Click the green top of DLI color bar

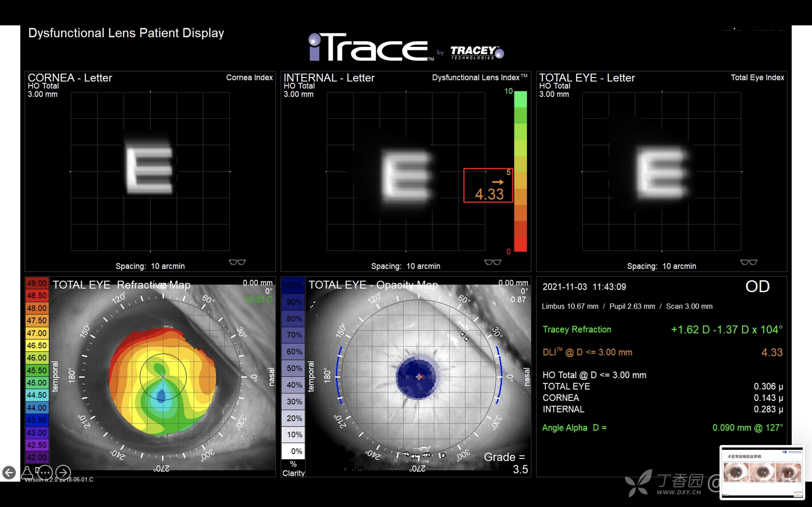(520, 99)
